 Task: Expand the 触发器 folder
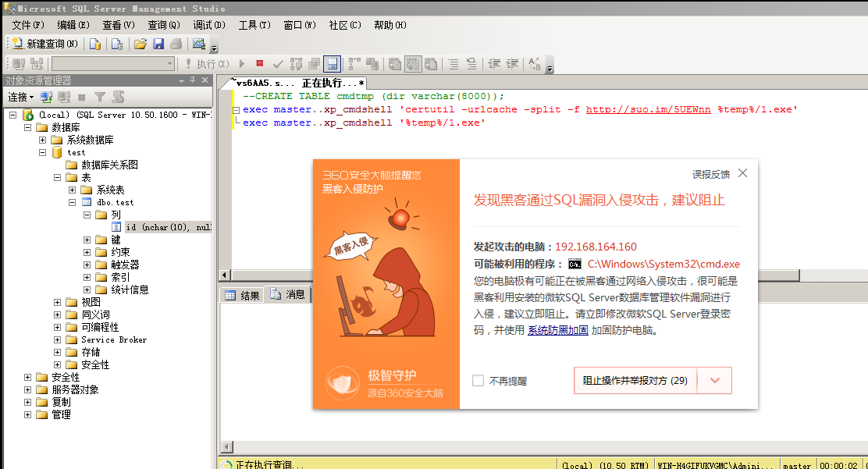click(87, 265)
